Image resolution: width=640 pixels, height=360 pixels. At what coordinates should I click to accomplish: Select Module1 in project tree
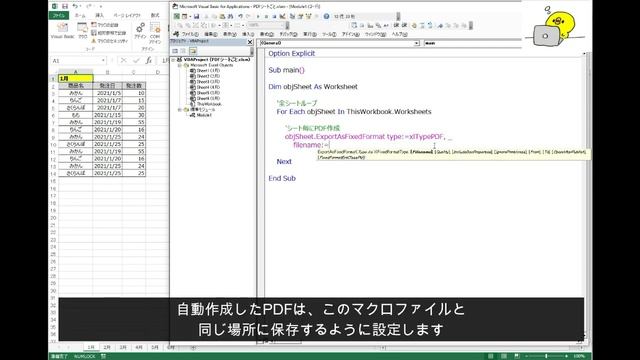(201, 116)
